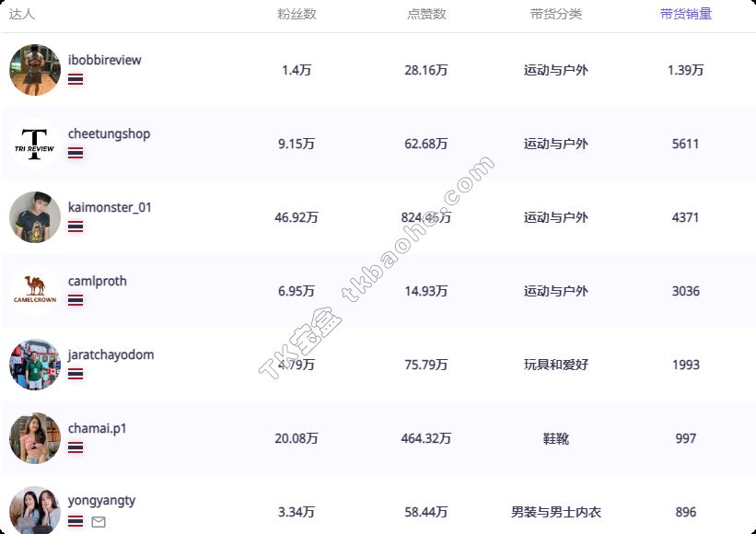The image size is (756, 534).
Task: Open chamai.p1 creator name link
Action: 98,428
